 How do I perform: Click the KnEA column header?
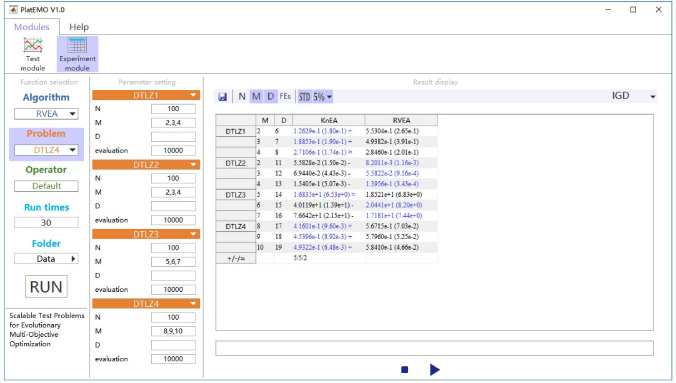(x=329, y=120)
